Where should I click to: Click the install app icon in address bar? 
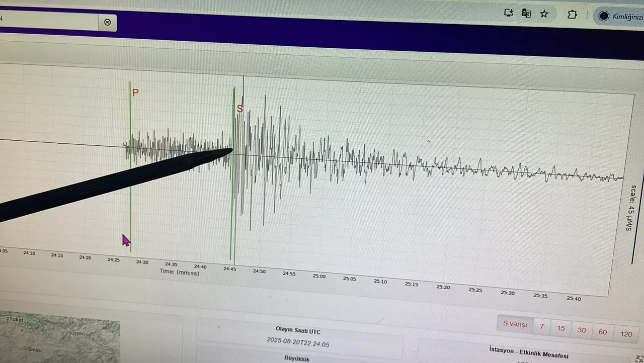pyautogui.click(x=509, y=13)
